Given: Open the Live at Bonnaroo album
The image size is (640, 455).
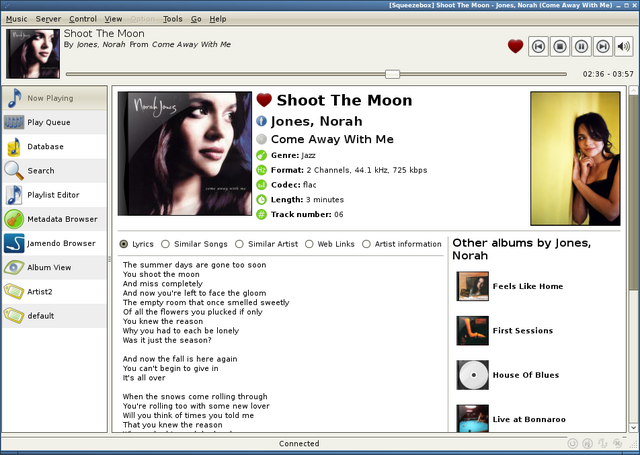Looking at the screenshot, I should 529,419.
